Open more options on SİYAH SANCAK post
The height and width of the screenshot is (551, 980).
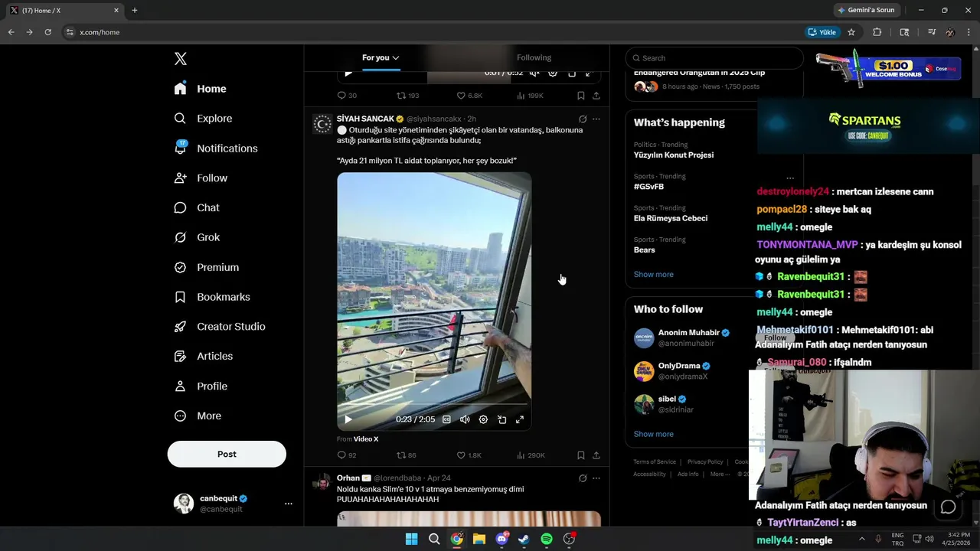(x=596, y=119)
